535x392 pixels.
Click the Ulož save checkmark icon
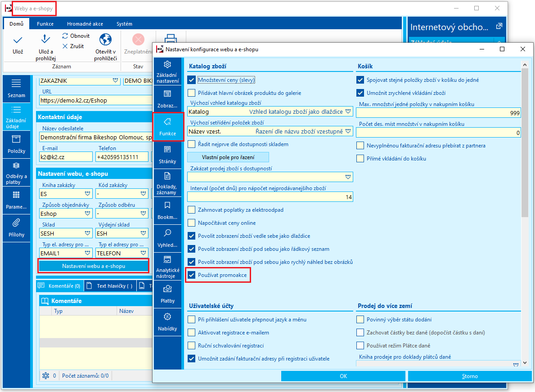click(x=18, y=40)
